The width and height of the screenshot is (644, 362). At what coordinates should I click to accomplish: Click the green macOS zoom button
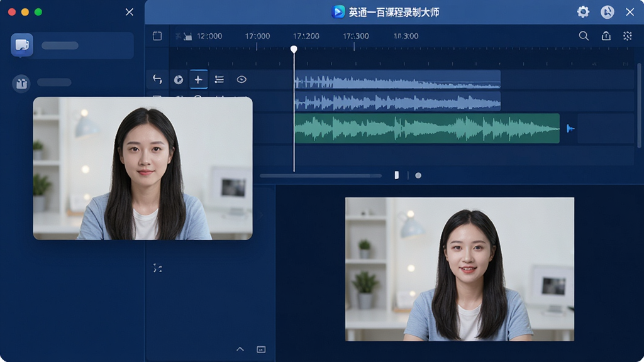[38, 12]
